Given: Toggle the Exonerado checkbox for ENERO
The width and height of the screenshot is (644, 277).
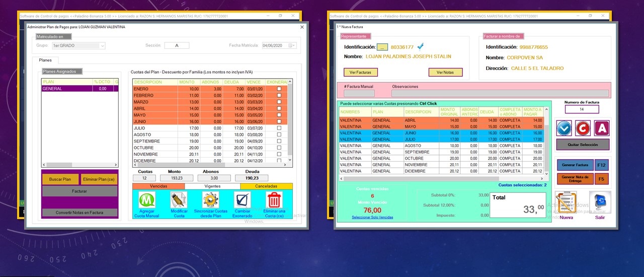Looking at the screenshot, I should [279, 89].
